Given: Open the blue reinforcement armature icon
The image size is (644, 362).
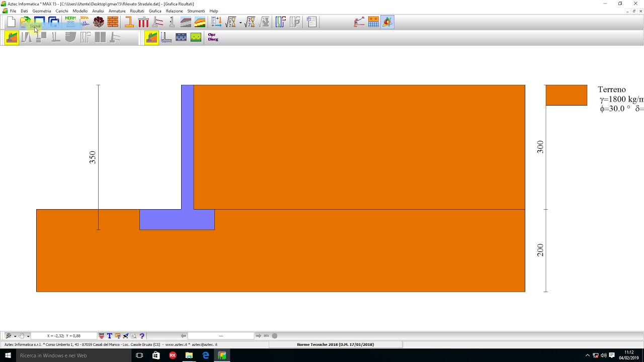Looking at the screenshot, I should (x=281, y=22).
